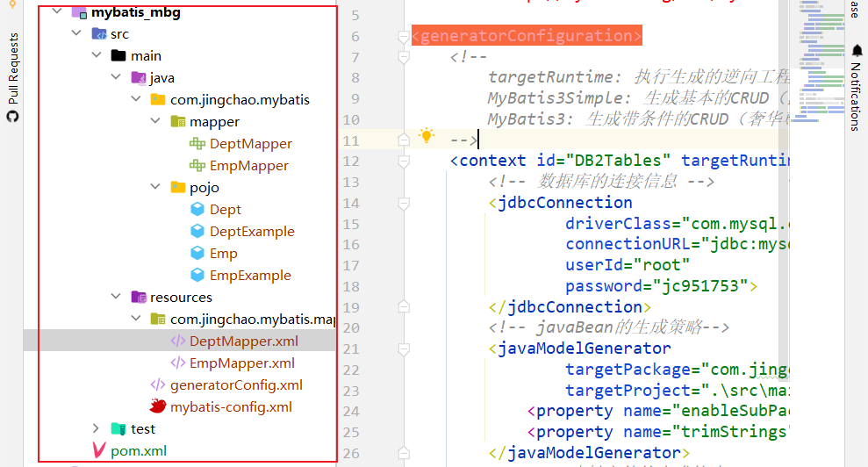Viewport: 868px width, 467px height.
Task: Click the pojo package folder icon
Action: click(x=177, y=187)
